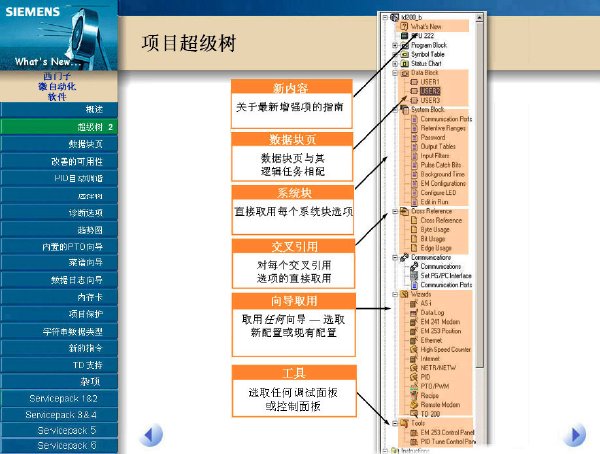Click the Data Block folder icon
This screenshot has height=454, width=600.
click(404, 73)
